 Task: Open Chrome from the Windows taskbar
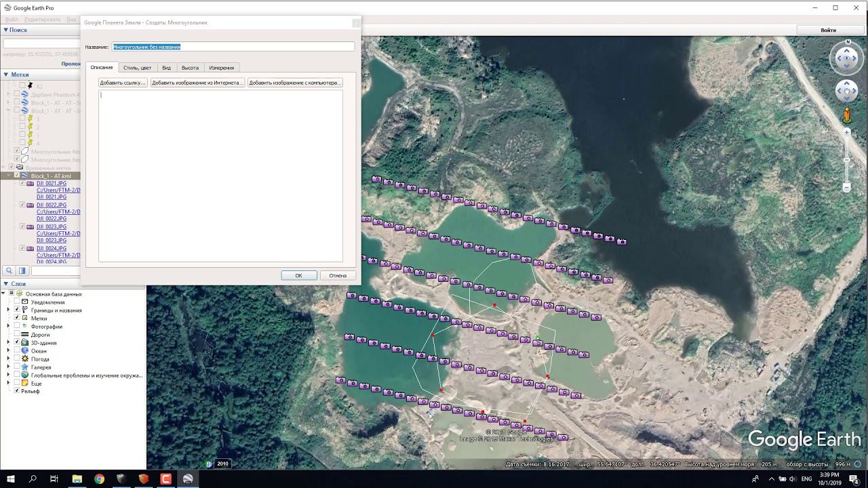(x=99, y=479)
